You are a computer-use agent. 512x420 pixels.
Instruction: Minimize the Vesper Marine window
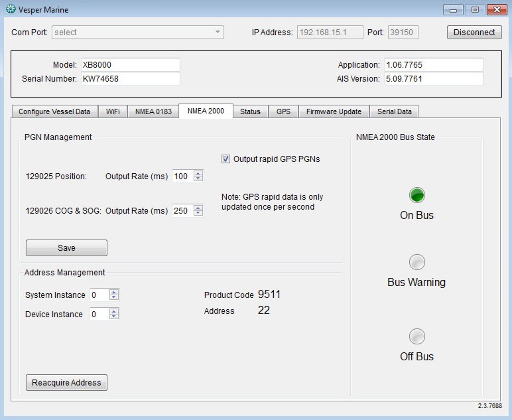click(453, 10)
